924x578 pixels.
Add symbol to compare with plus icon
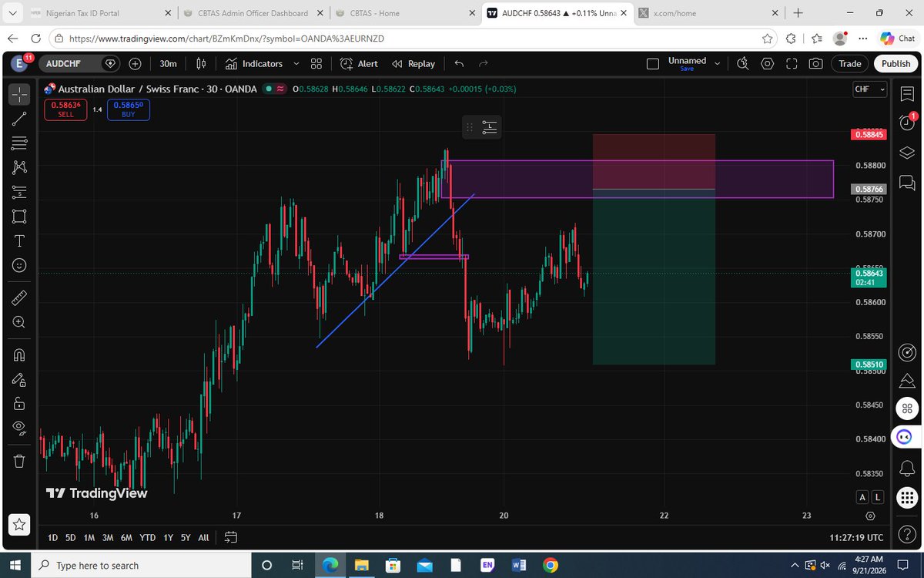[x=136, y=64]
